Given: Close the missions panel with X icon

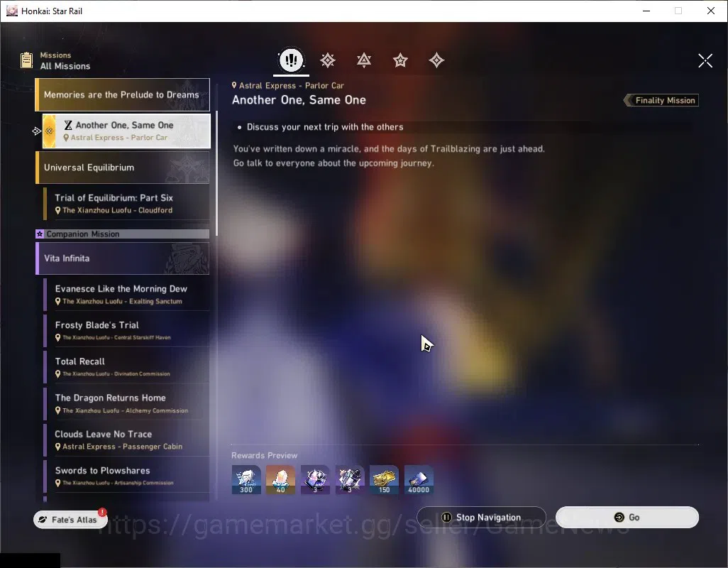Looking at the screenshot, I should [x=705, y=60].
